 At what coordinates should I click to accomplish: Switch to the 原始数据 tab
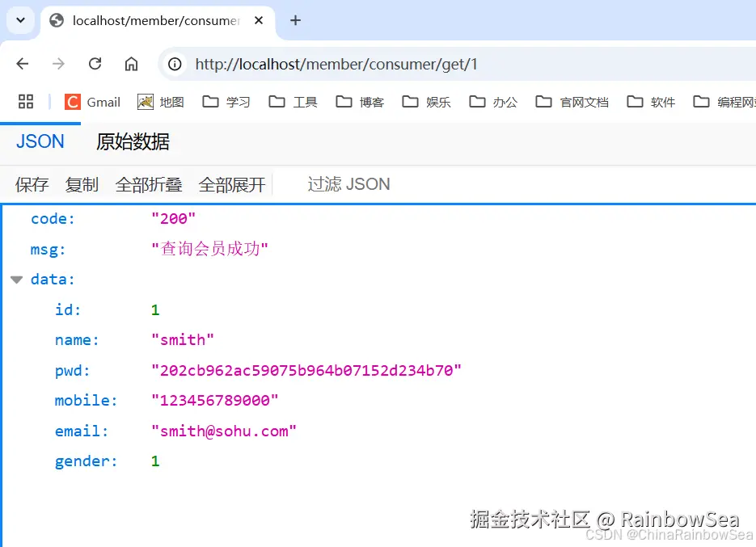tap(131, 142)
